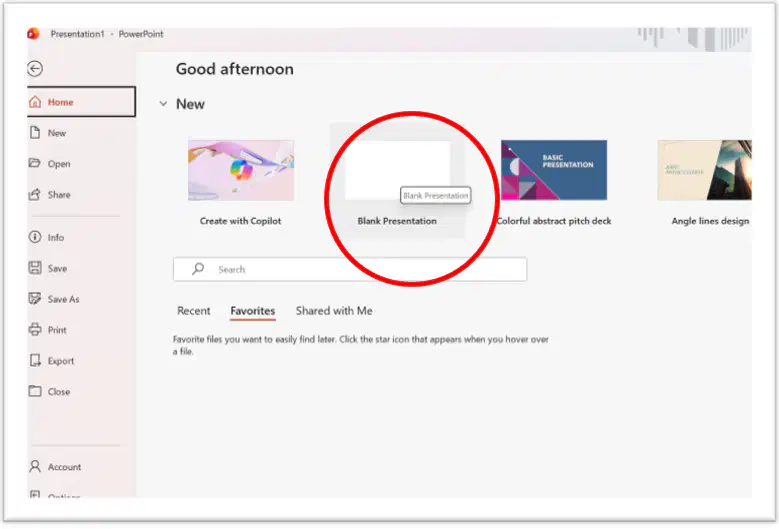Click the PowerPoint logo icon
779x529 pixels.
click(33, 34)
